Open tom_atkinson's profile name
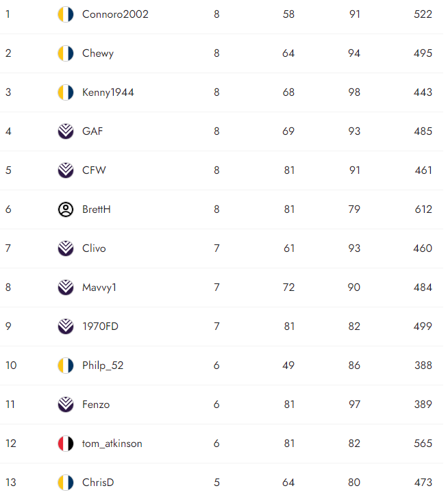448x497 pixels. (112, 444)
